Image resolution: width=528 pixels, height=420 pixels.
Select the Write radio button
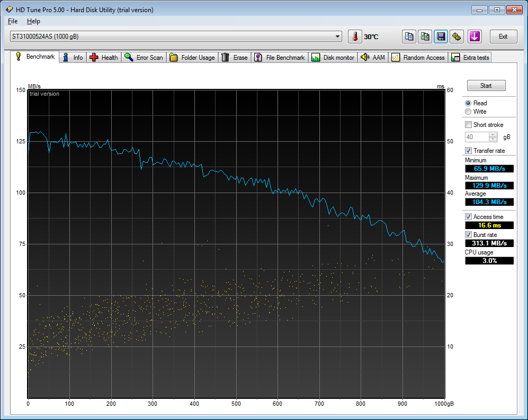468,112
